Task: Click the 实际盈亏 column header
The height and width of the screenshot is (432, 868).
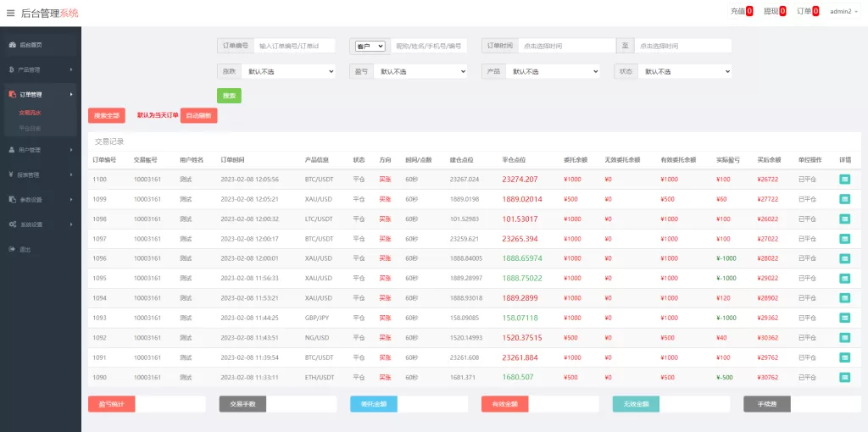Action: (727, 160)
